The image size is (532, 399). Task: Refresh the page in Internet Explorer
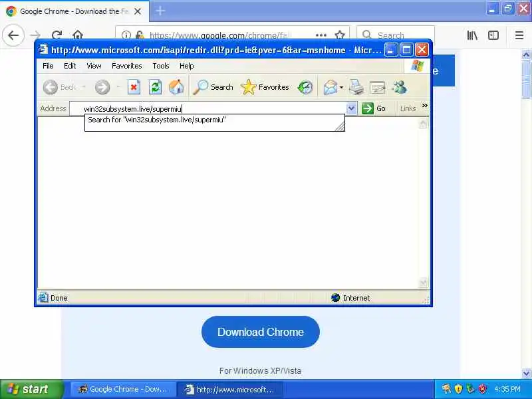pyautogui.click(x=155, y=87)
